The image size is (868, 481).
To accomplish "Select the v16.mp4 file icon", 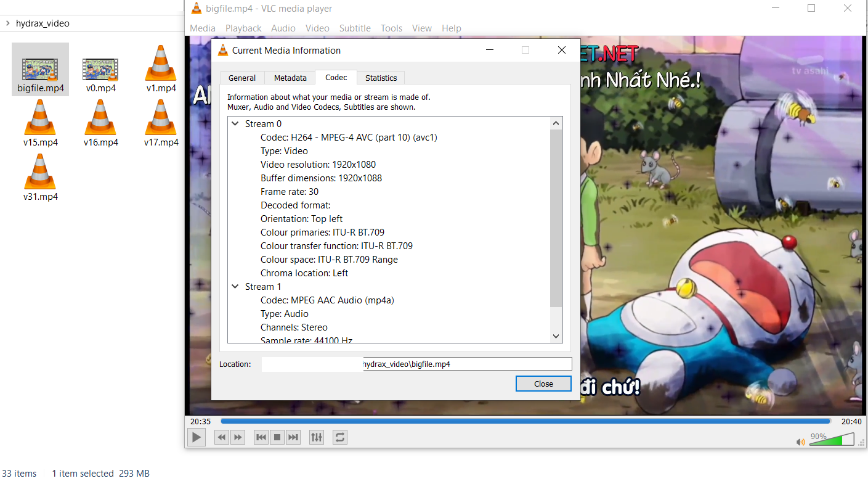I will (x=100, y=117).
